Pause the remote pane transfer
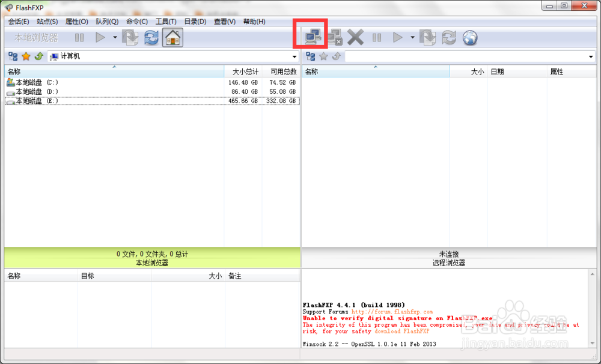This screenshot has height=364, width=601. [377, 38]
